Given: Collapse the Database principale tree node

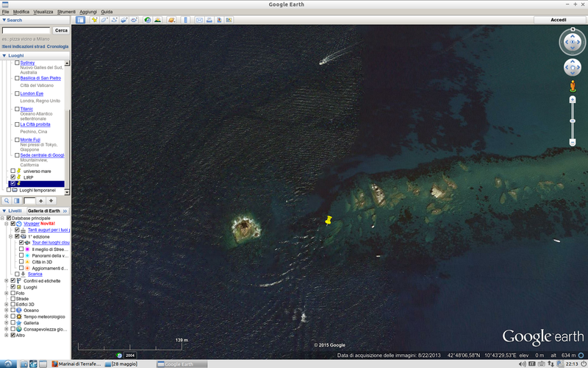Looking at the screenshot, I should point(2,218).
